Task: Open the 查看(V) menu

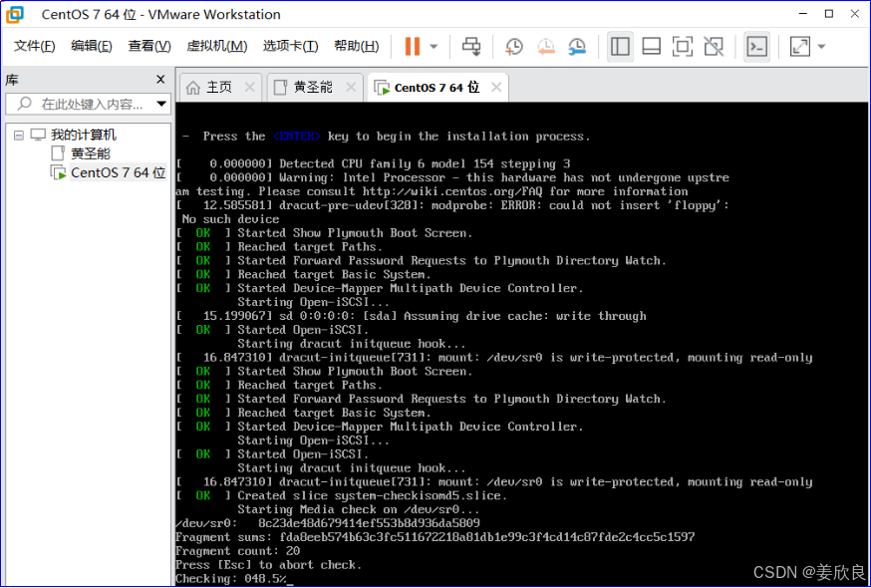Action: tap(149, 46)
